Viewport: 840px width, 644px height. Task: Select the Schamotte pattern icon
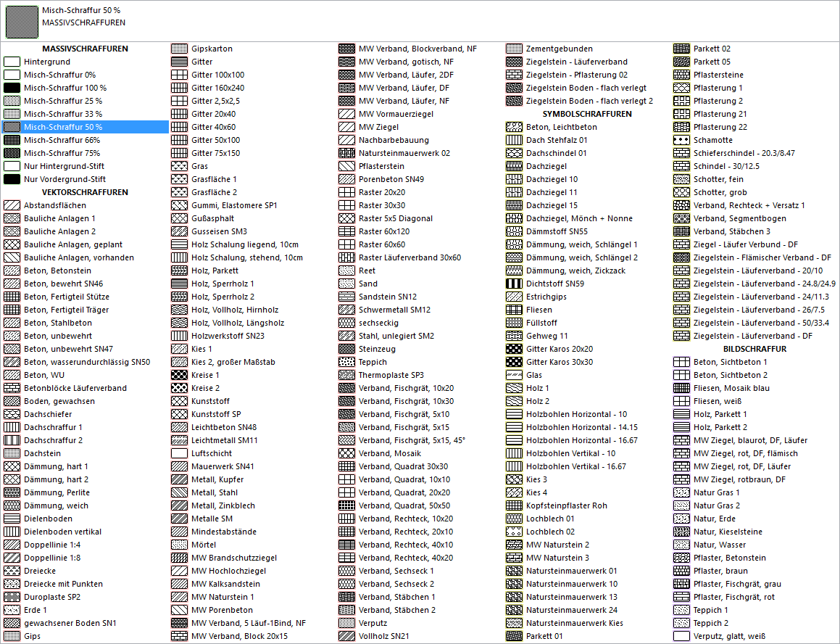coord(681,140)
